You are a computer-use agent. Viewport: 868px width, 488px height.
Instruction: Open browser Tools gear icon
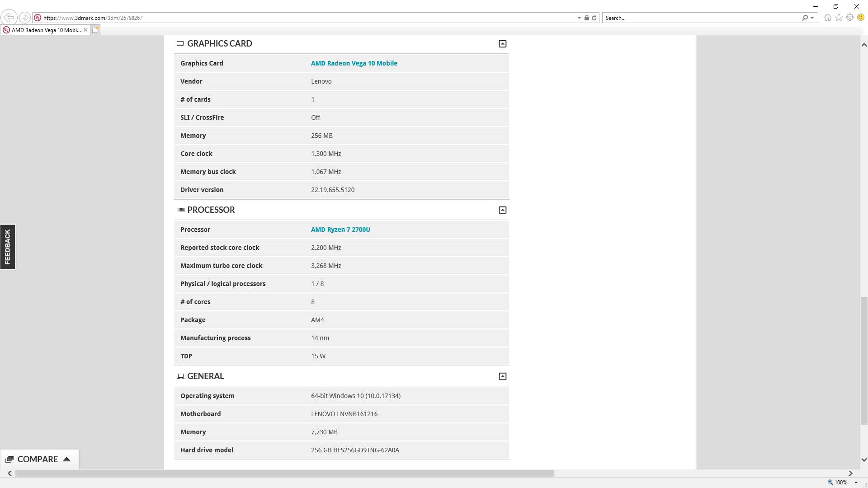pos(850,18)
